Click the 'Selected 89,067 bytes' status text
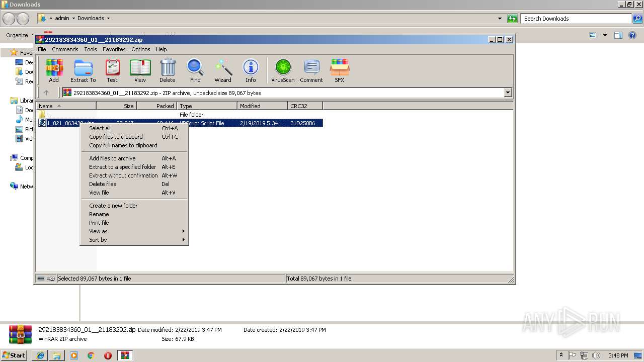 tap(95, 279)
